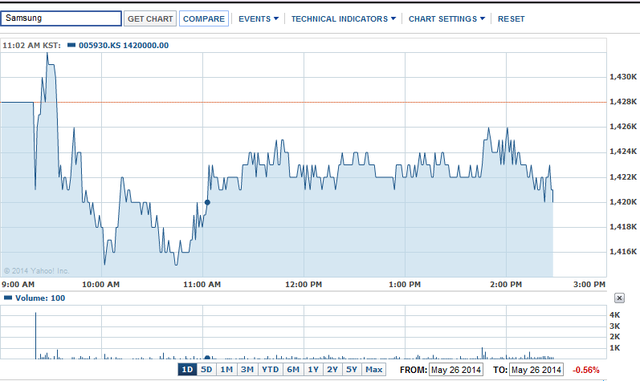
Task: Click the Volume: 100 label
Action: click(x=40, y=298)
